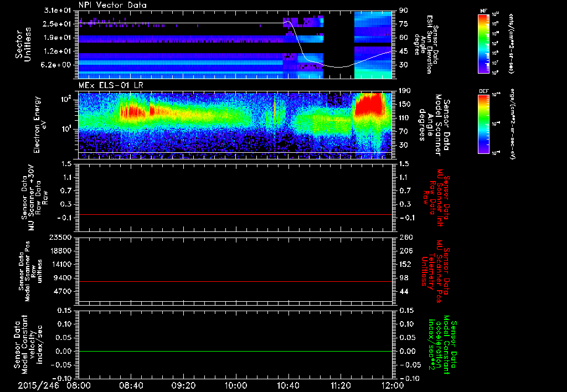Click the 152 telemetry tick label
This screenshot has height=392, width=567.
tap(406, 264)
